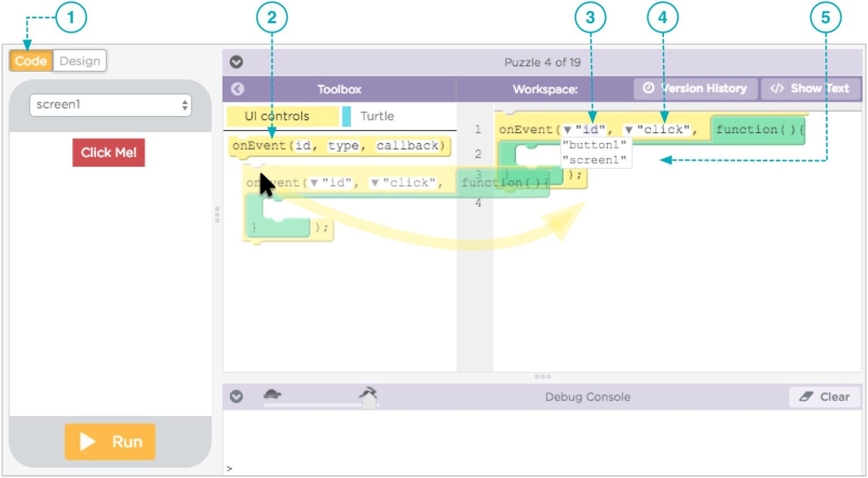Open the screen1 selector dropdown
Image resolution: width=868 pixels, height=478 pixels.
[110, 105]
